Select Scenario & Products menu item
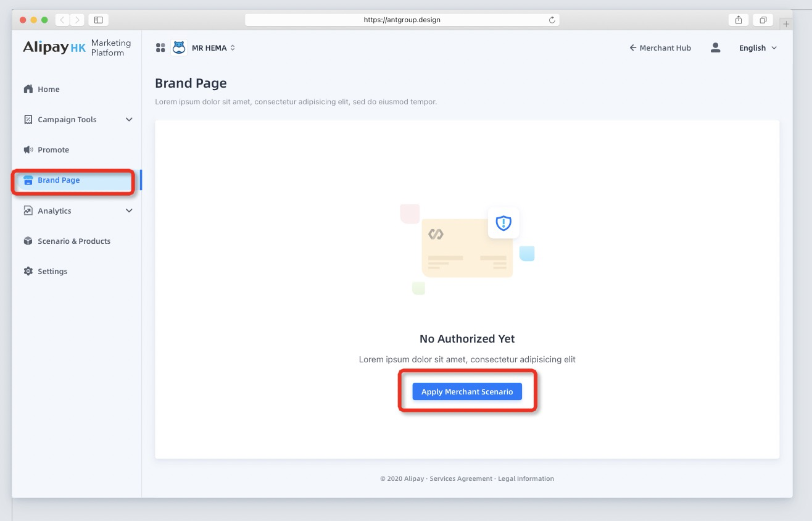The height and width of the screenshot is (521, 812). pyautogui.click(x=73, y=241)
